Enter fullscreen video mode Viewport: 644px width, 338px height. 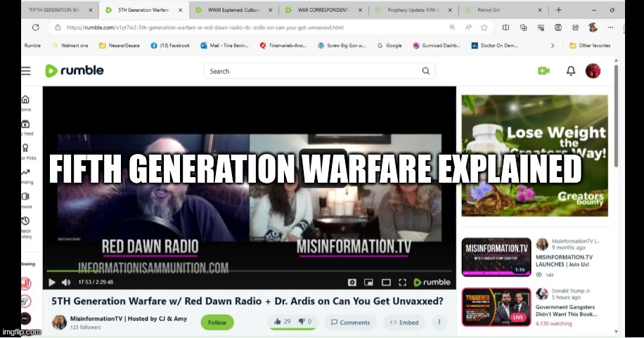[402, 282]
